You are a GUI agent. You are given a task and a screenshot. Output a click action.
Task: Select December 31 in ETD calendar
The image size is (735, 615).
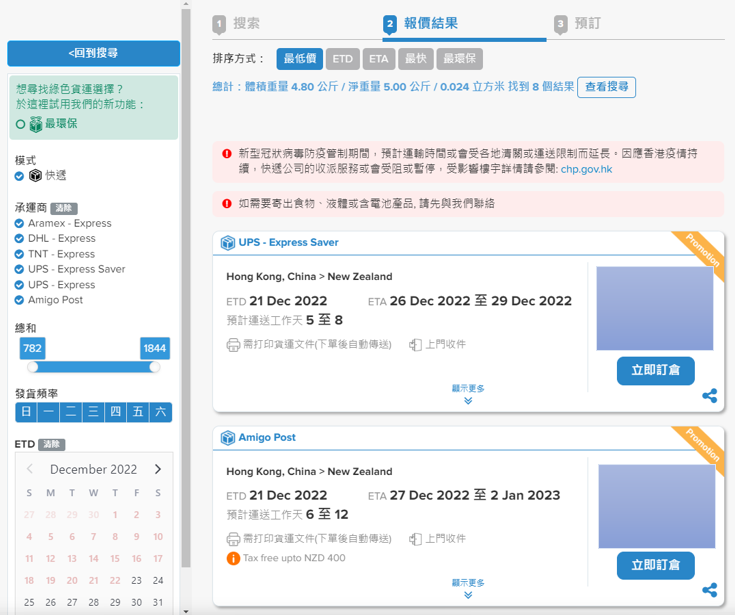158,602
